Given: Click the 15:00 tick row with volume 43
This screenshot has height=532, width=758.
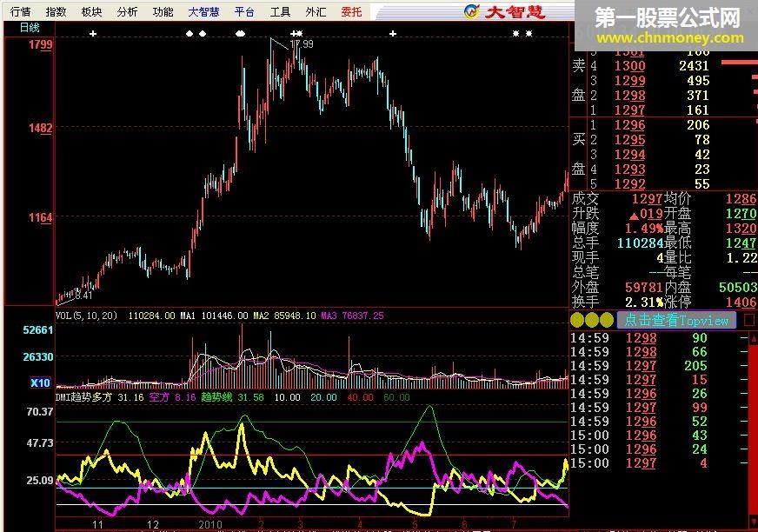Looking at the screenshot, I should pyautogui.click(x=659, y=436).
